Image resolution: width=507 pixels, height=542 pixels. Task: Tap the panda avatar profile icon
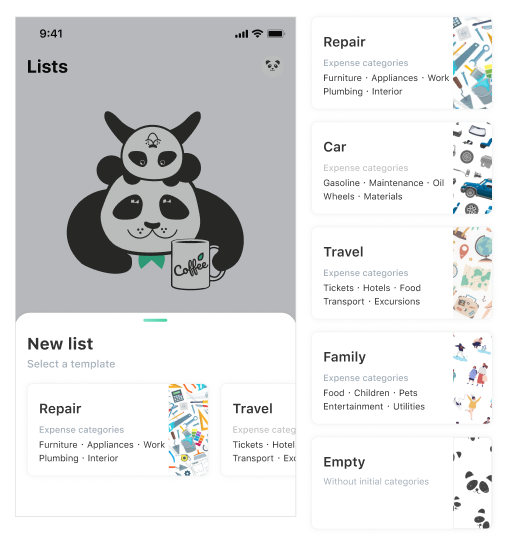pos(273,66)
